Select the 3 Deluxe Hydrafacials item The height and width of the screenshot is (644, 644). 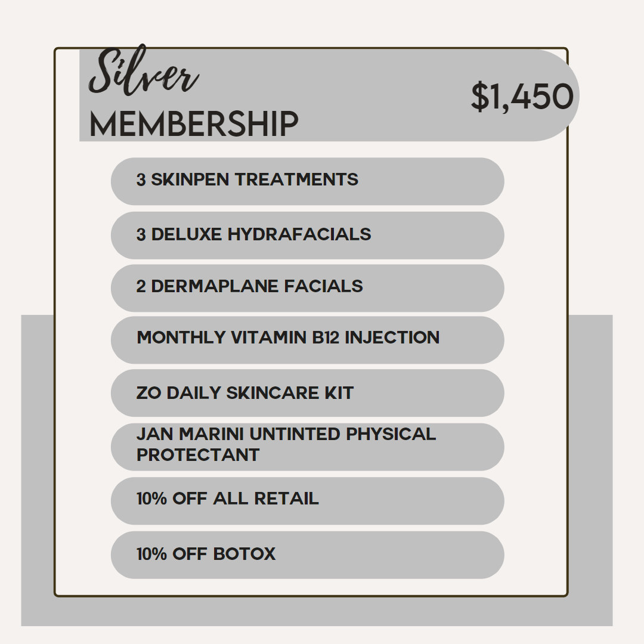(307, 236)
